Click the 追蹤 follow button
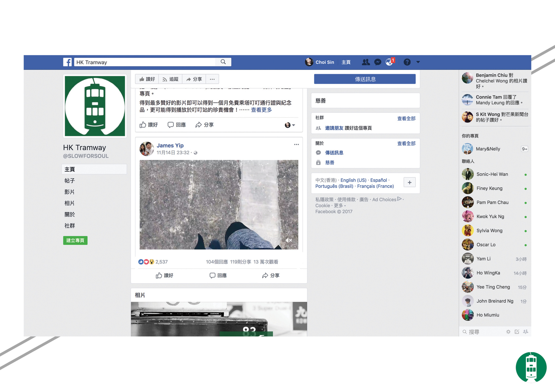This screenshot has height=392, width=555. pyautogui.click(x=170, y=79)
